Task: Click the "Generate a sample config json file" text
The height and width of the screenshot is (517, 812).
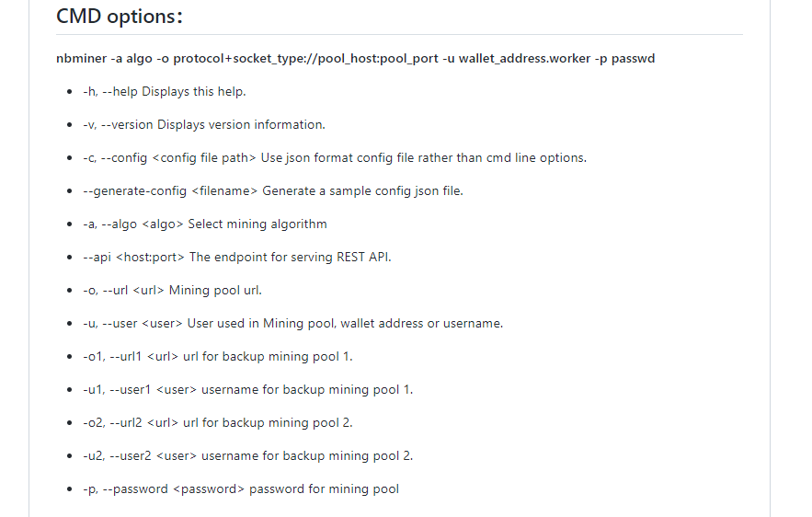Action: 362,190
